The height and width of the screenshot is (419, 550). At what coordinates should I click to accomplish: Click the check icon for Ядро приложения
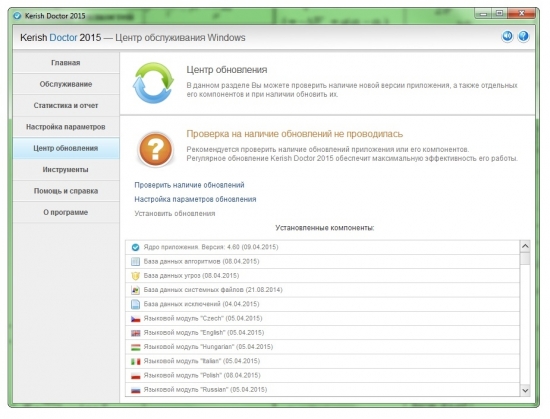tap(135, 248)
